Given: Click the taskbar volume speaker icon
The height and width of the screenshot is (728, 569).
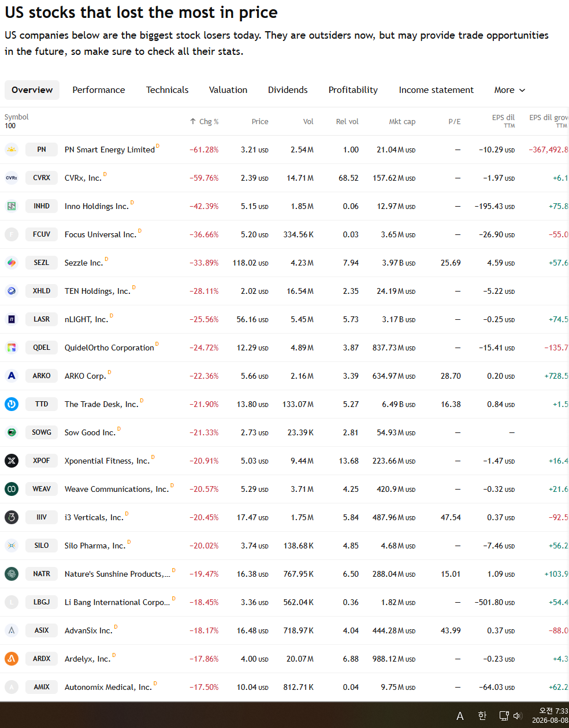Looking at the screenshot, I should 518,716.
